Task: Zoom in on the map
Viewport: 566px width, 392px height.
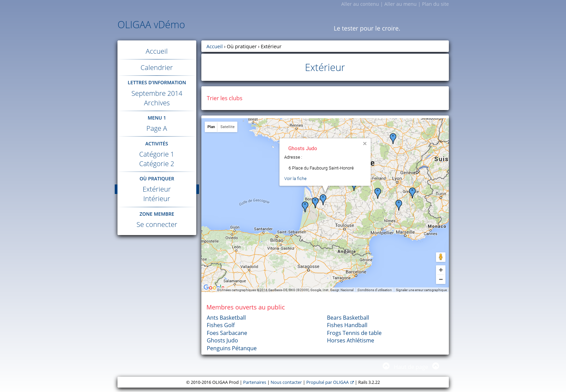Action: point(441,270)
